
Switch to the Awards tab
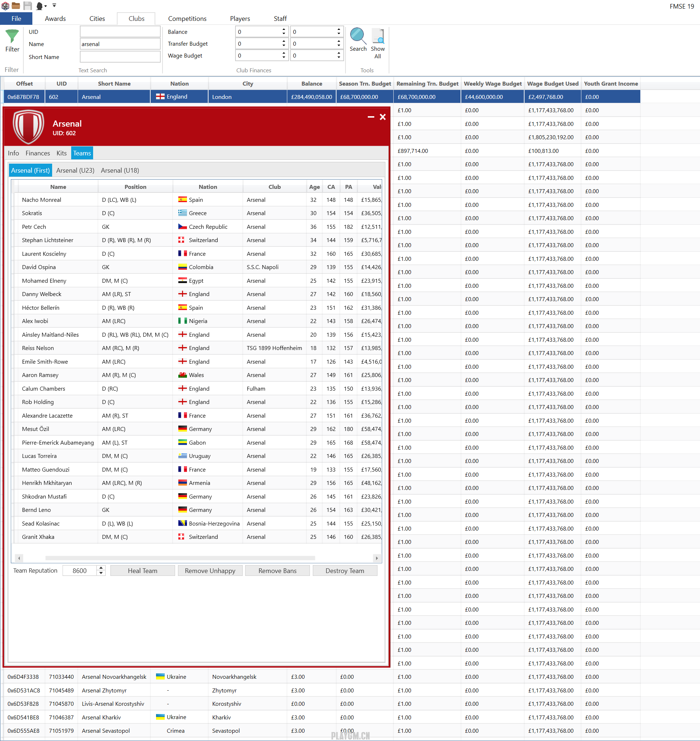(x=55, y=19)
